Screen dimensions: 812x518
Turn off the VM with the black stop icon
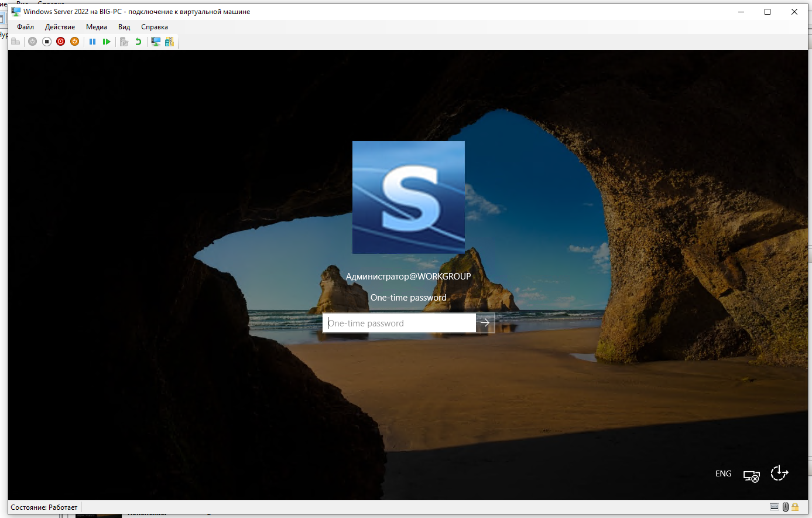click(x=46, y=41)
